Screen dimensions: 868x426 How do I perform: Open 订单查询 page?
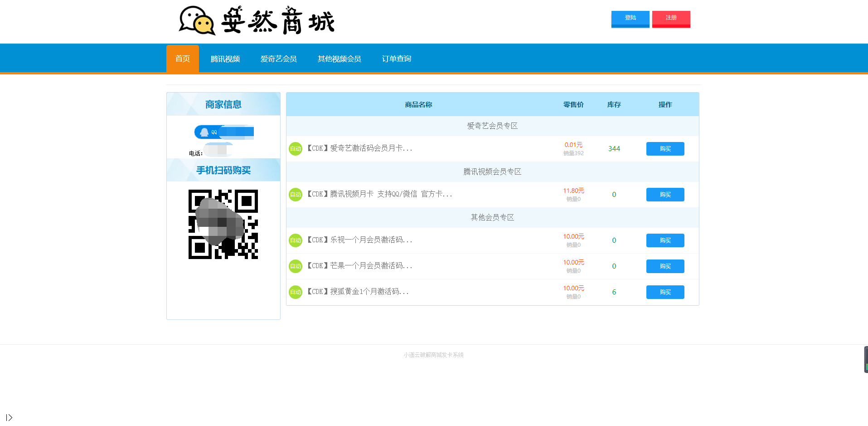[396, 59]
